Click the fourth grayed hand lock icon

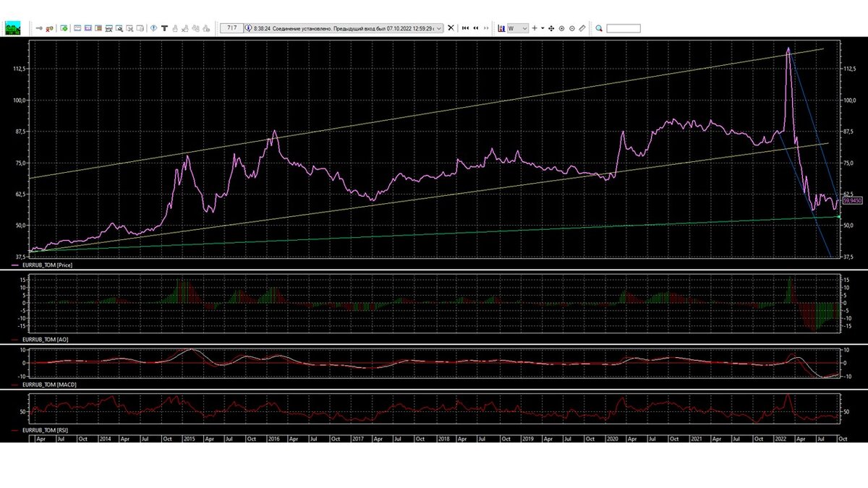click(206, 28)
